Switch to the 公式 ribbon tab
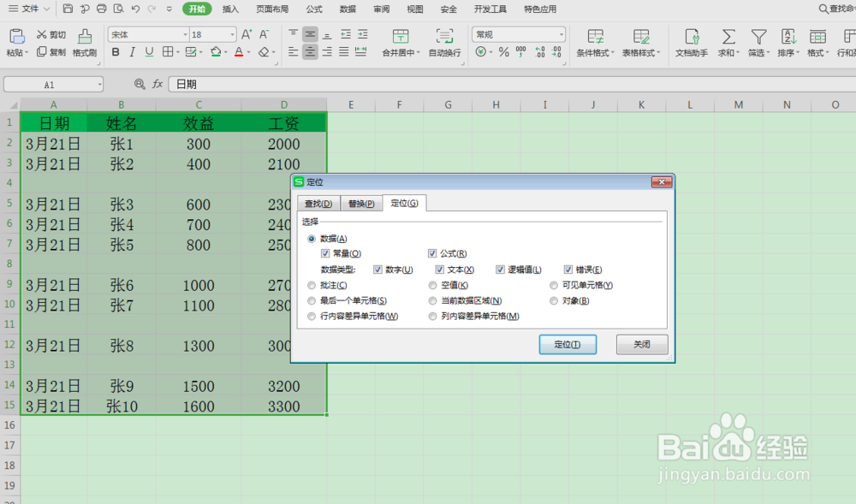 click(314, 9)
